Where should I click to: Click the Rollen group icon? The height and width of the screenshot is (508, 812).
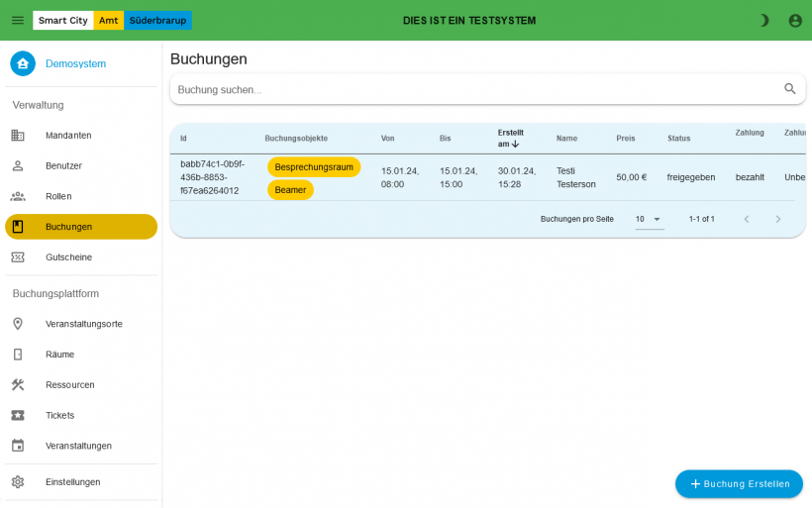pos(18,196)
